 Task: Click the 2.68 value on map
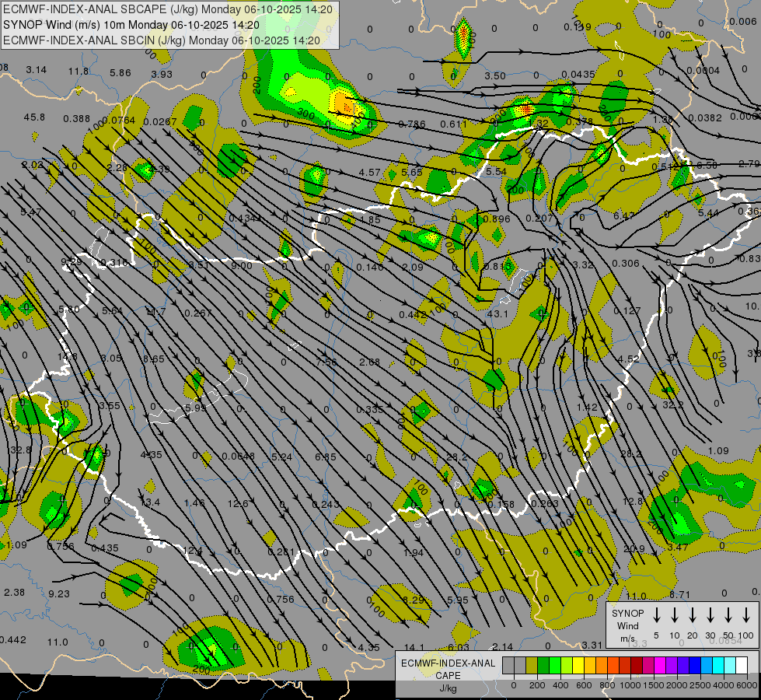point(369,362)
